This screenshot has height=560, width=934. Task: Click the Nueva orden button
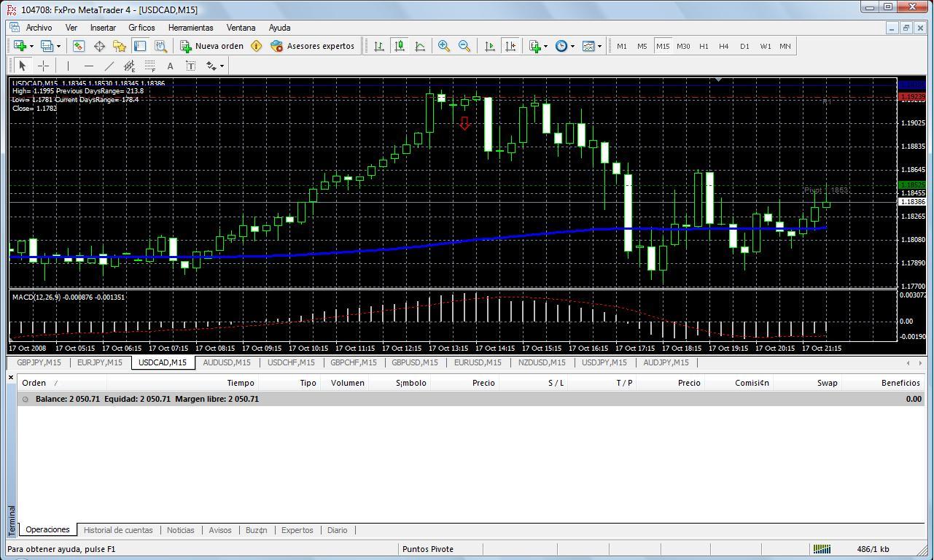(x=212, y=46)
